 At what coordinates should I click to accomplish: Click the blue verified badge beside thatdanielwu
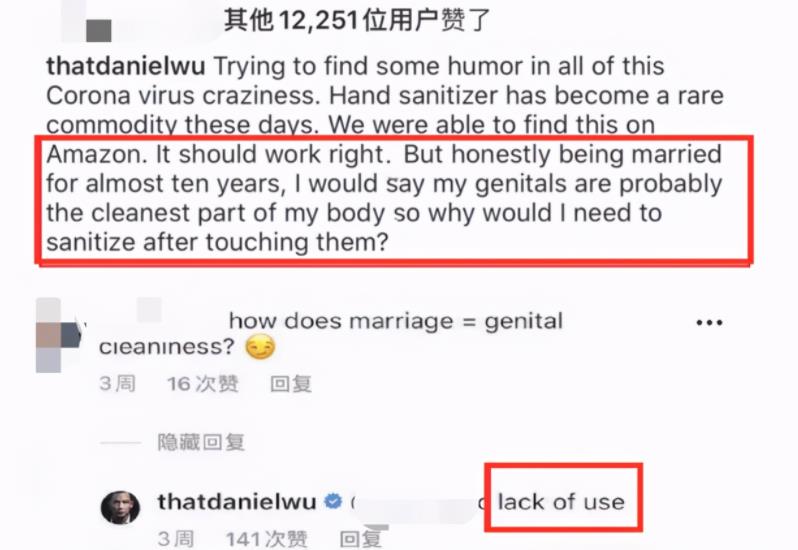[x=333, y=502]
